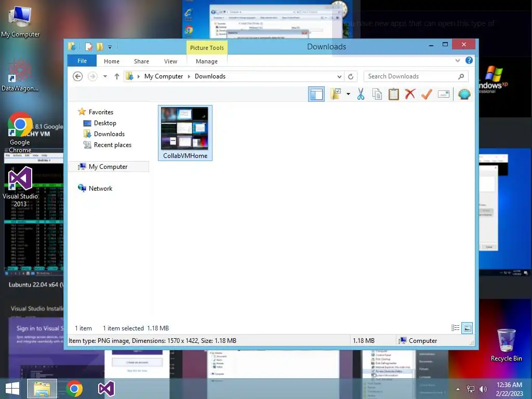Click the Paste clipboard icon

coord(394,94)
